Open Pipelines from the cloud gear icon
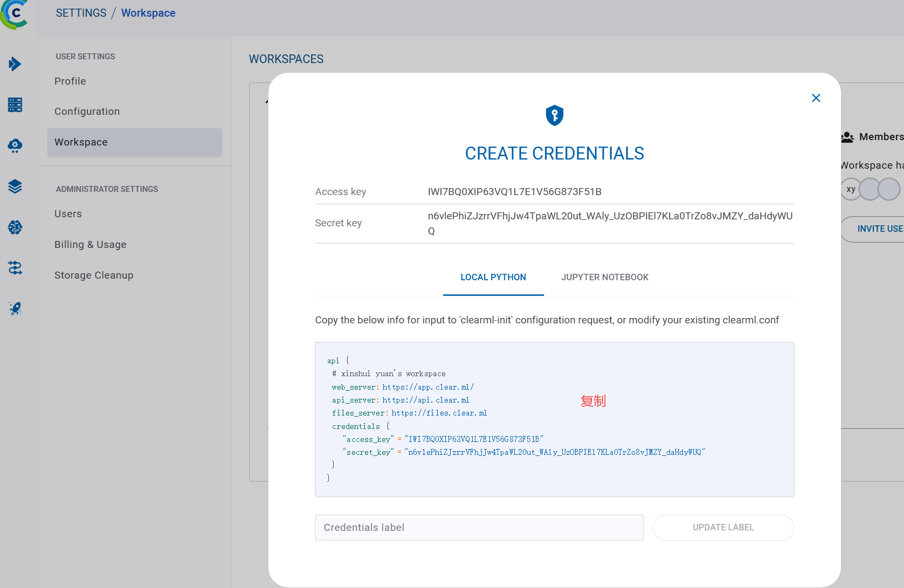 click(x=15, y=146)
